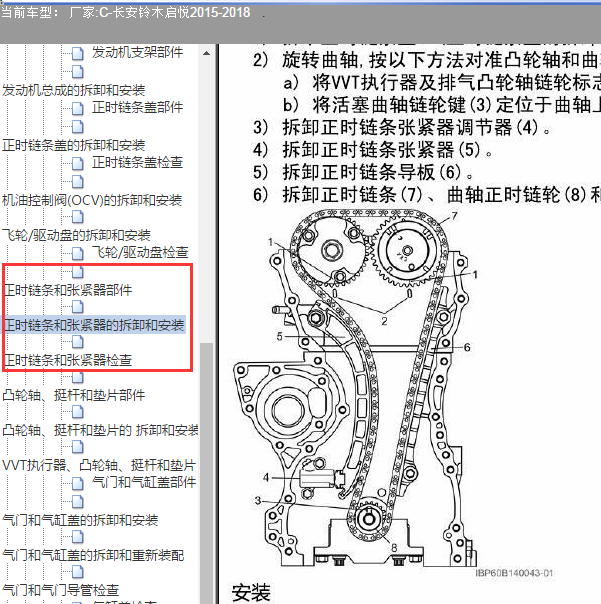Click the page icon above 正时链条和张紧器部件
The width and height of the screenshot is (601, 604).
click(x=77, y=272)
